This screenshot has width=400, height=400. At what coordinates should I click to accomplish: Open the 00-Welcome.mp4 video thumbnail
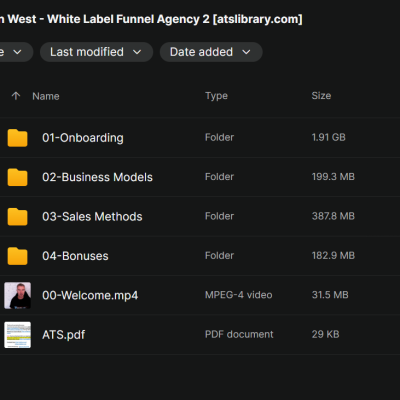(x=17, y=295)
